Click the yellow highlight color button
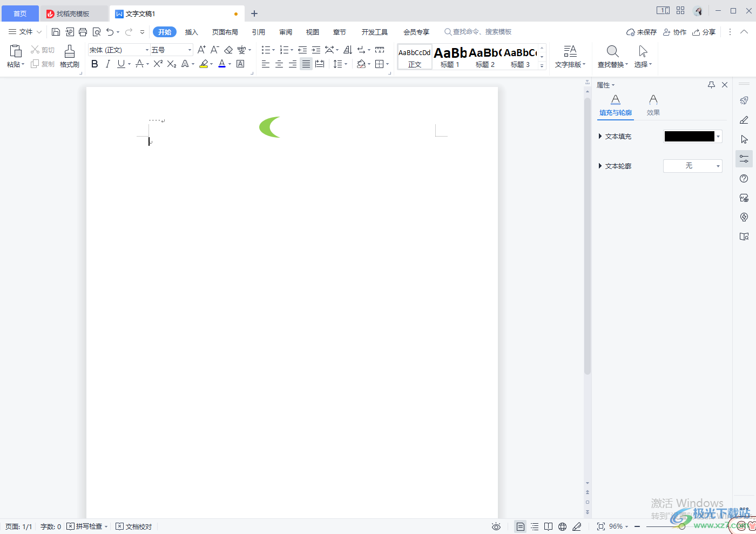Viewport: 756px width, 534px height. coord(204,64)
